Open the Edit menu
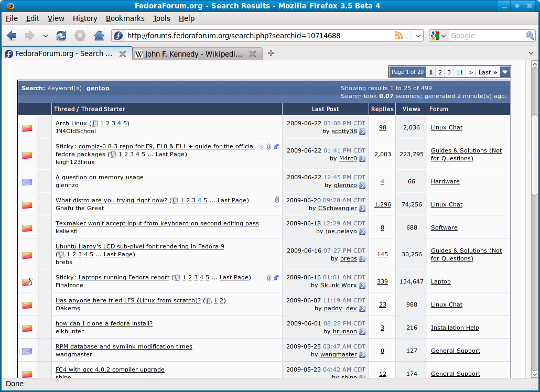This screenshot has height=392, width=540. coord(33,18)
